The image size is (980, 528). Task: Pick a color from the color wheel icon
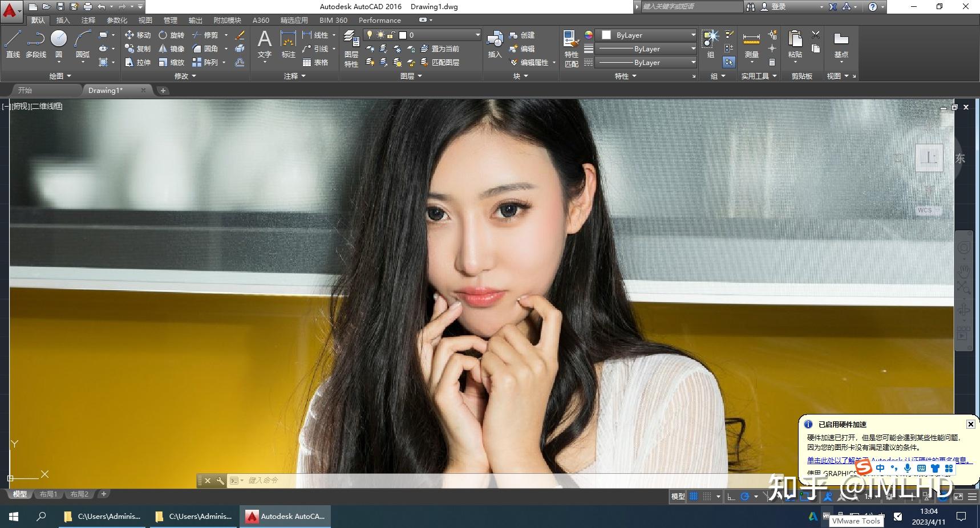tap(588, 35)
